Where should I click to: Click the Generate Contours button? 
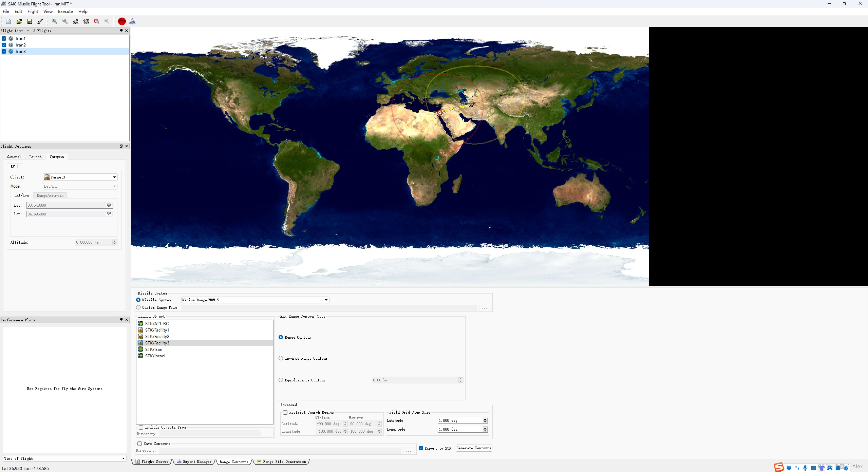[474, 448]
